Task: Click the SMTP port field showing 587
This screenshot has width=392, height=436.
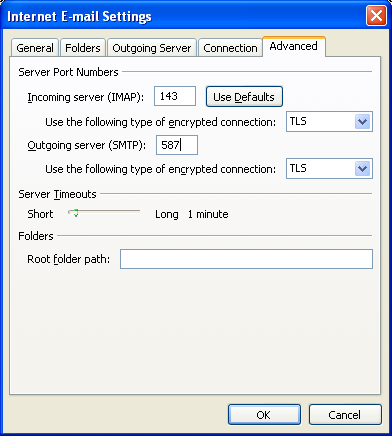Action: point(177,145)
